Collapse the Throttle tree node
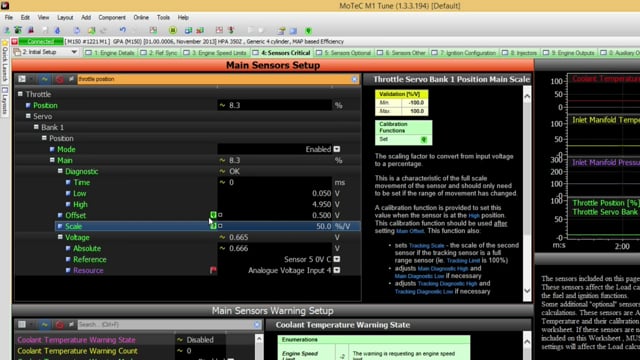Screen dimensions: 640x360 tap(20, 94)
